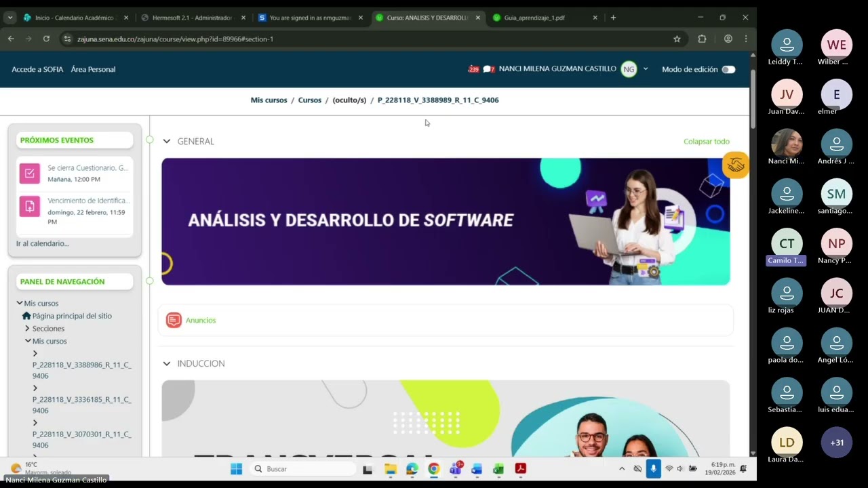Collapse the INDUCCION section chevron
This screenshot has width=868, height=488.
167,363
